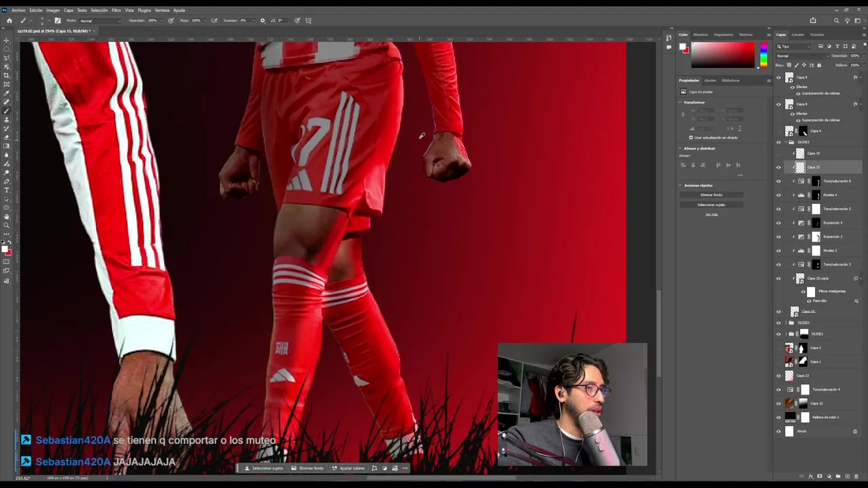This screenshot has width=868, height=488.
Task: Add layer style fx icon at panel bottom
Action: (811, 476)
